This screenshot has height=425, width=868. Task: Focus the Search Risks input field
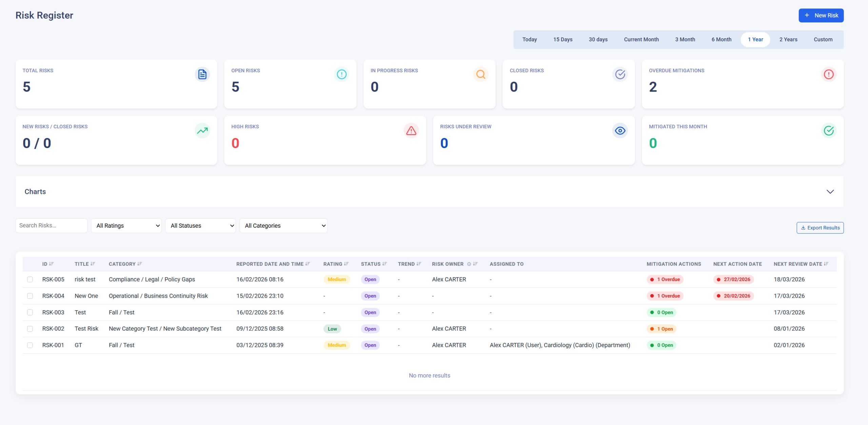point(52,226)
